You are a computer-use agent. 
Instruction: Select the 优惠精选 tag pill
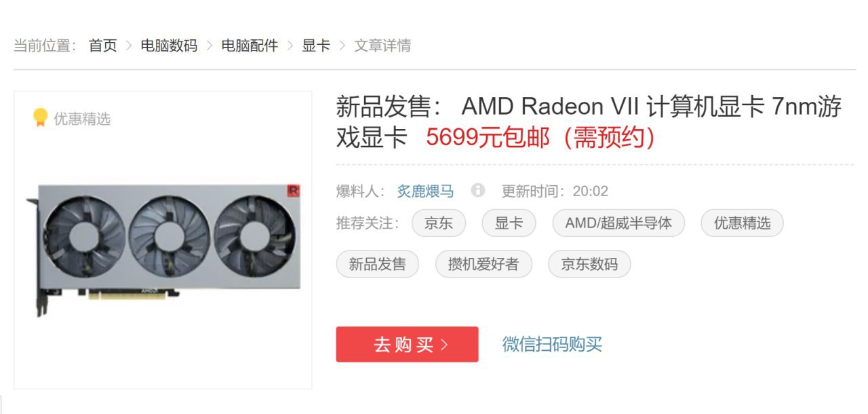click(x=742, y=223)
